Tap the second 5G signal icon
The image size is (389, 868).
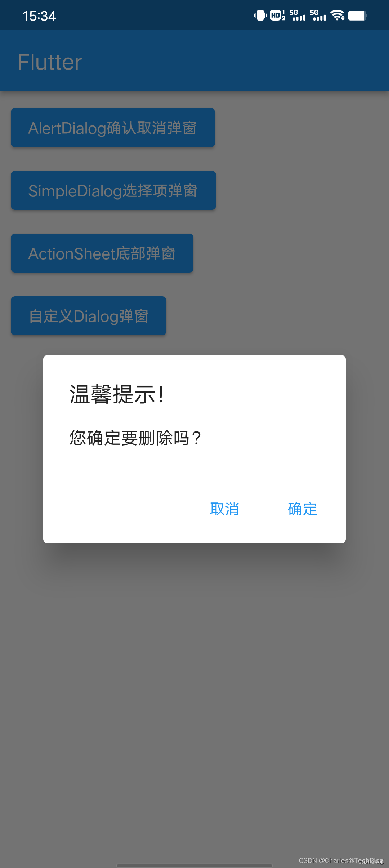point(318,15)
